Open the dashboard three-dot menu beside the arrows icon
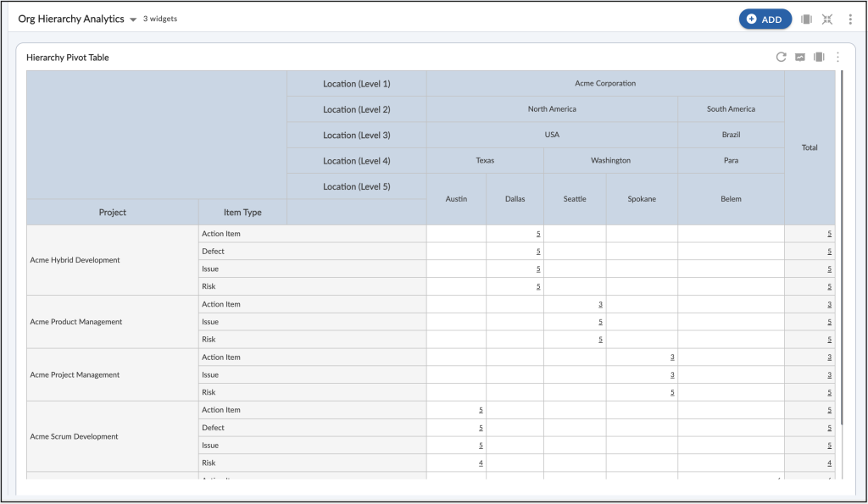 [850, 19]
